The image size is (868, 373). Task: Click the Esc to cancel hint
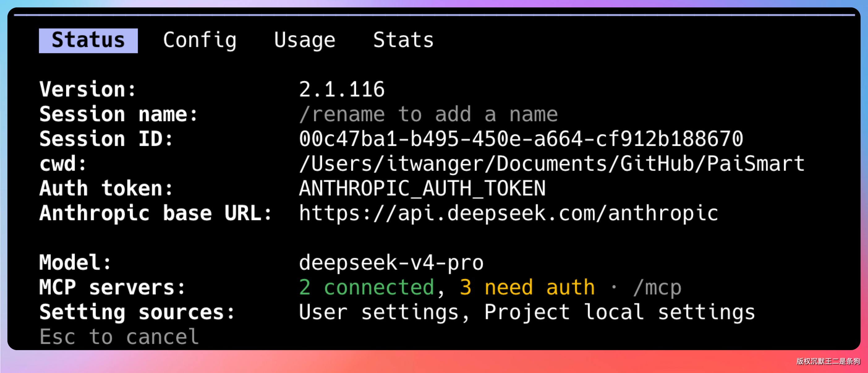pyautogui.click(x=119, y=337)
